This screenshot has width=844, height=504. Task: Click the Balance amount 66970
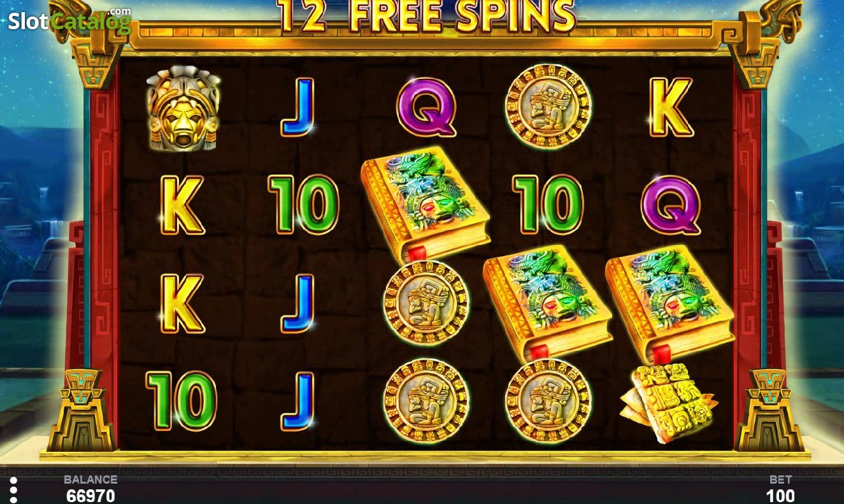tap(90, 496)
